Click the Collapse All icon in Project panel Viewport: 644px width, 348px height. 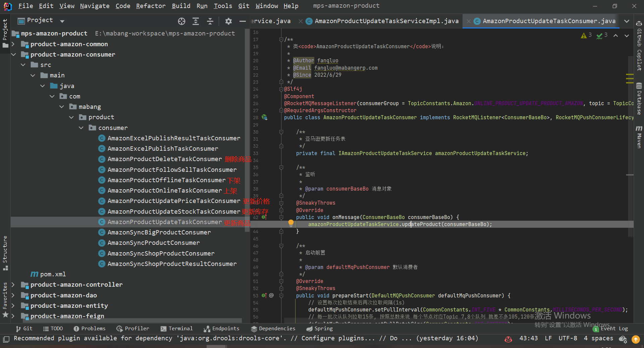click(210, 21)
